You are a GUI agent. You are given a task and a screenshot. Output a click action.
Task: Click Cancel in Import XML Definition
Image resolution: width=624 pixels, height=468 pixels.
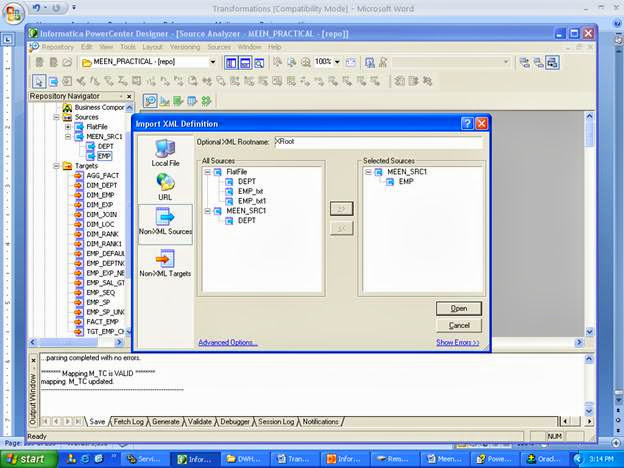click(x=459, y=326)
